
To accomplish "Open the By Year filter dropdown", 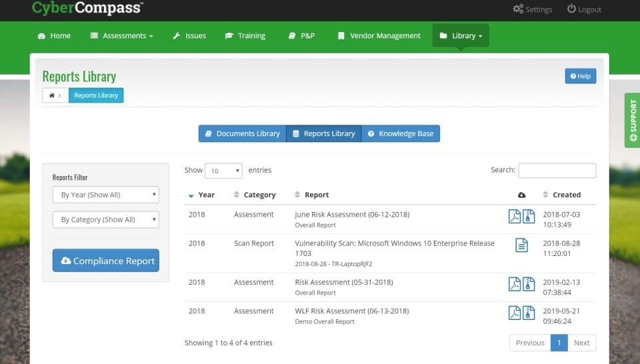I will pos(106,195).
